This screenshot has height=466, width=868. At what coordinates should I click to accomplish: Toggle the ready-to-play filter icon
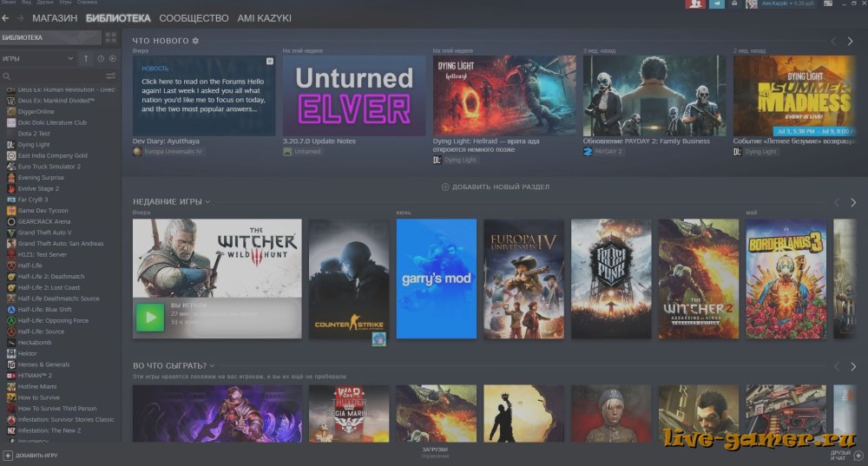click(x=112, y=59)
